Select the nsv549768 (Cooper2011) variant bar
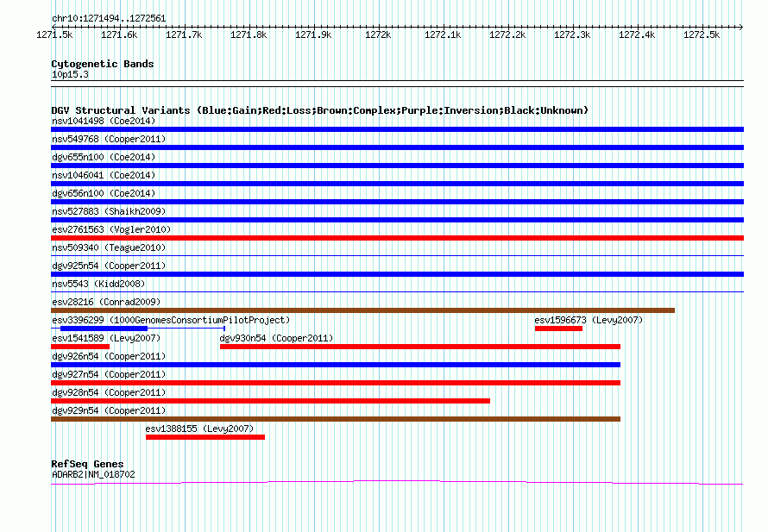This screenshot has height=532, width=768. pos(397,147)
